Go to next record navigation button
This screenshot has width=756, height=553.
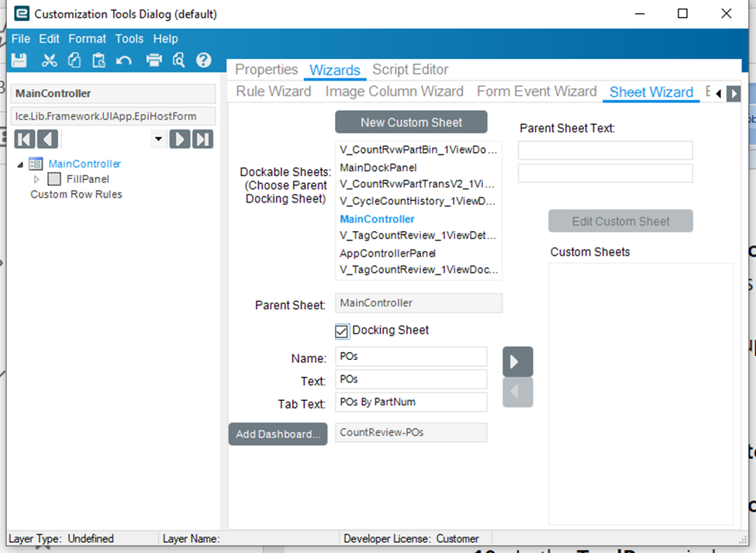pyautogui.click(x=179, y=140)
